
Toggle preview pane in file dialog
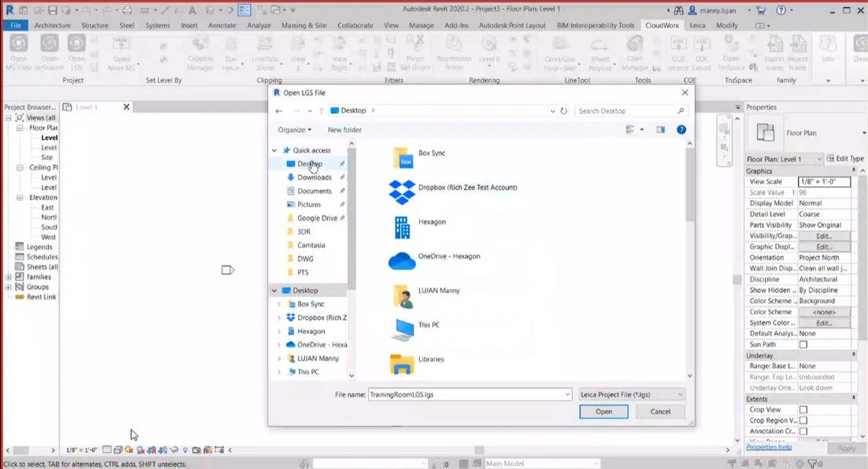pos(660,130)
